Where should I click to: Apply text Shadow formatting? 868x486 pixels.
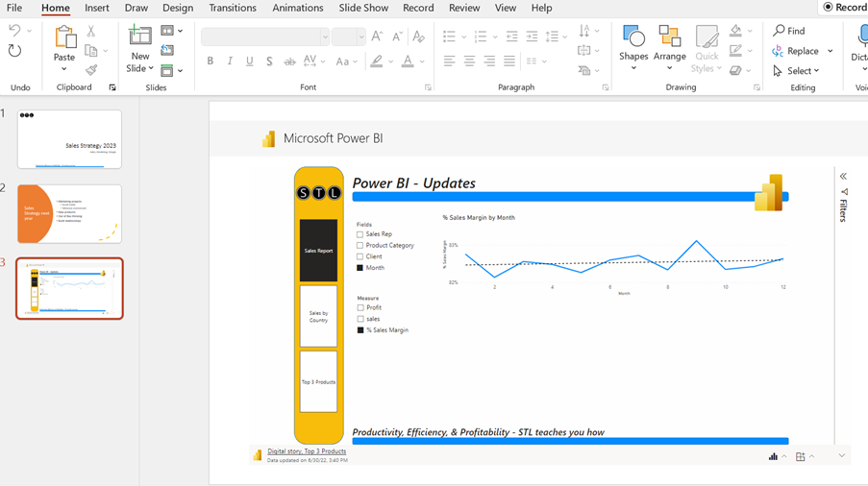(x=269, y=61)
